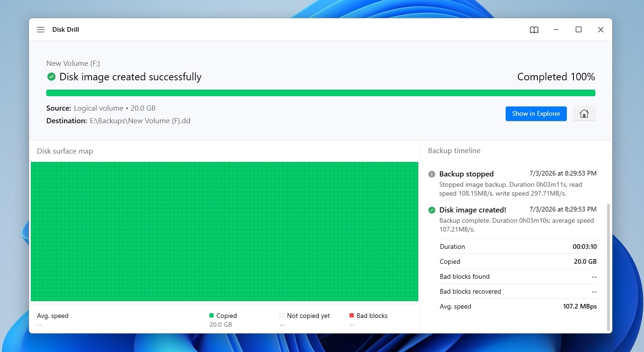
Task: Click the Duration value 00:03:10
Action: (585, 246)
